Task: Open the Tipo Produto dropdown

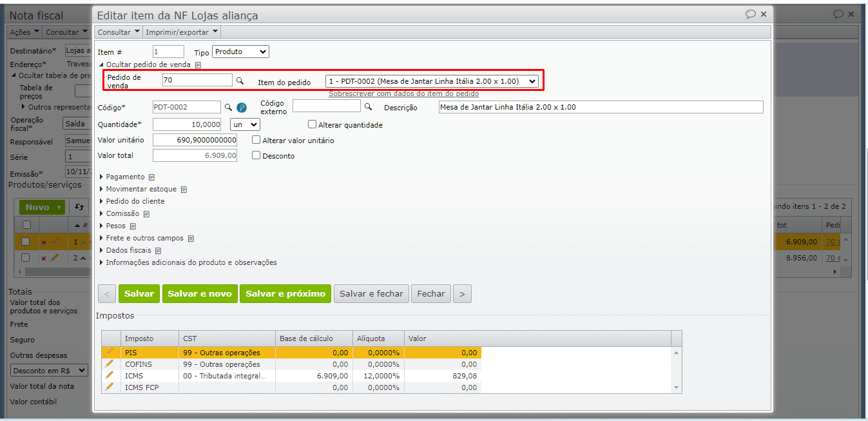Action: pos(240,52)
